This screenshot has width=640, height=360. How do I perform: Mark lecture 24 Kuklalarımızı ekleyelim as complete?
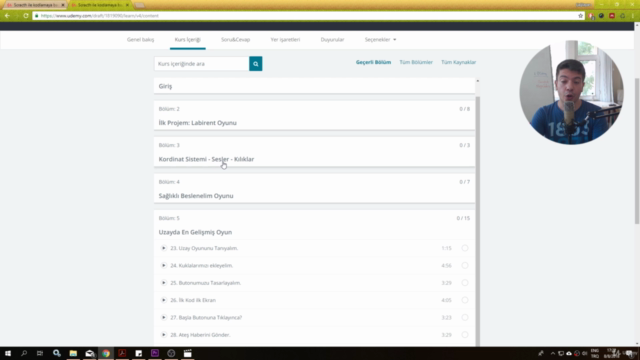465,266
